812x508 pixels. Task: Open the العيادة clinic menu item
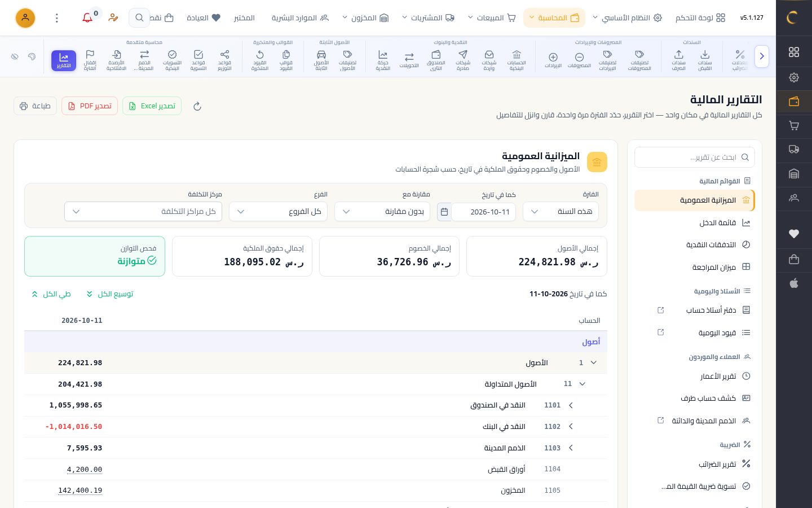tap(204, 18)
